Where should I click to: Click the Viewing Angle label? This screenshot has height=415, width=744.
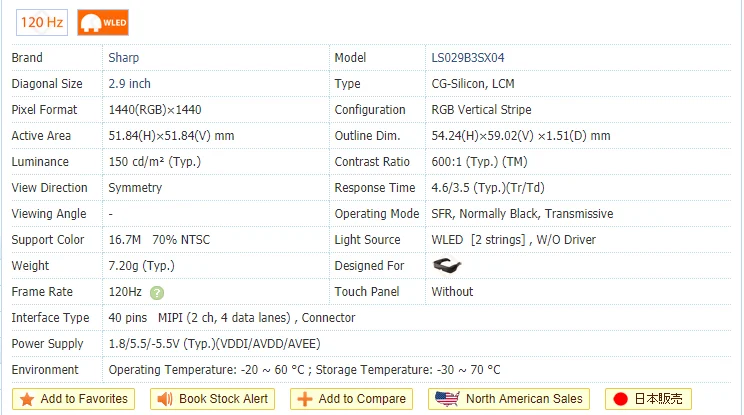pyautogui.click(x=49, y=214)
